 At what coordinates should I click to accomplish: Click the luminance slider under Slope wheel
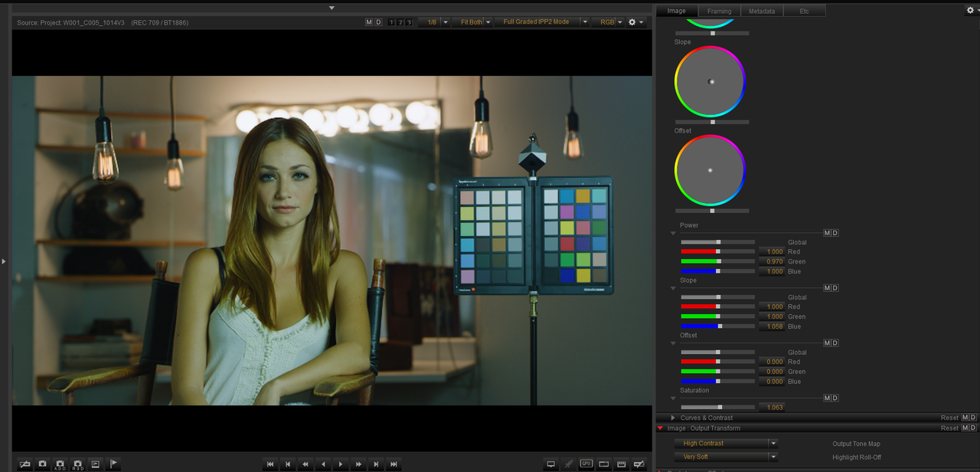pyautogui.click(x=712, y=122)
